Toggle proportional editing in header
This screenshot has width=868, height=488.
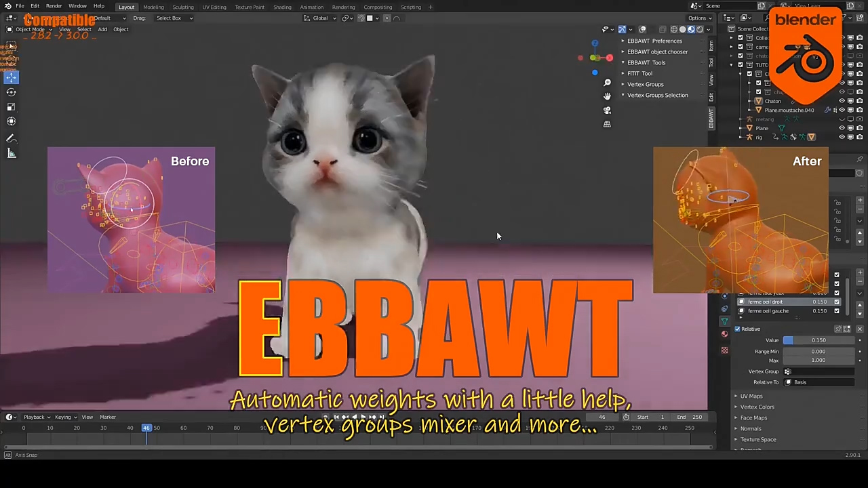[x=387, y=18]
